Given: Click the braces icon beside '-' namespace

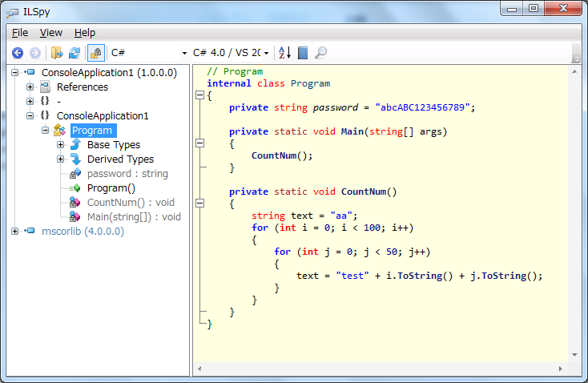Looking at the screenshot, I should pos(45,101).
